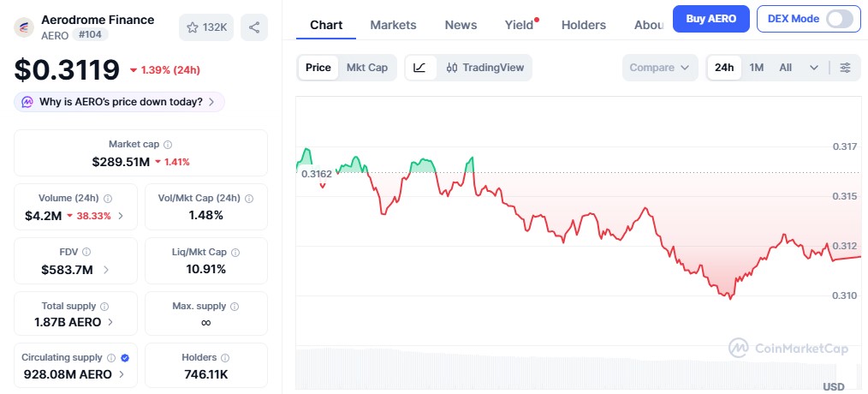Screen dimensions: 868x394
Task: Open the Yield tab
Action: point(520,25)
